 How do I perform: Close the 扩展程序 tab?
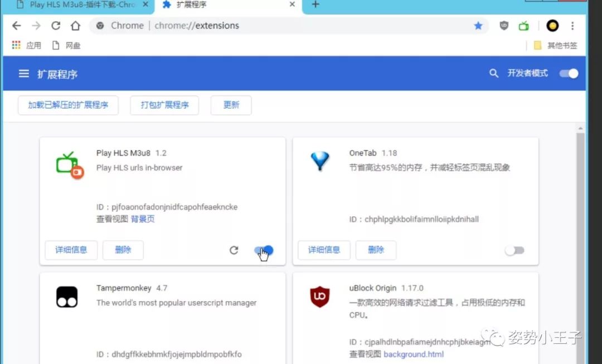pyautogui.click(x=292, y=4)
